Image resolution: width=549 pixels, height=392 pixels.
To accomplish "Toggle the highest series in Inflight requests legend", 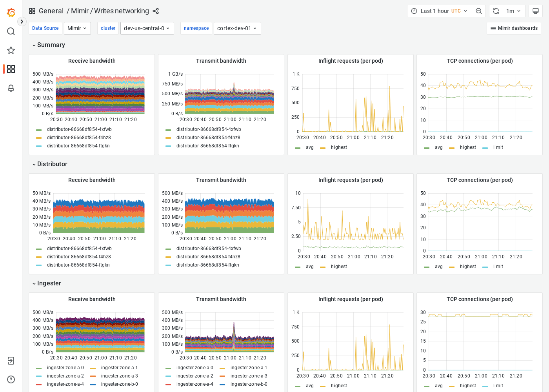I will click(339, 147).
